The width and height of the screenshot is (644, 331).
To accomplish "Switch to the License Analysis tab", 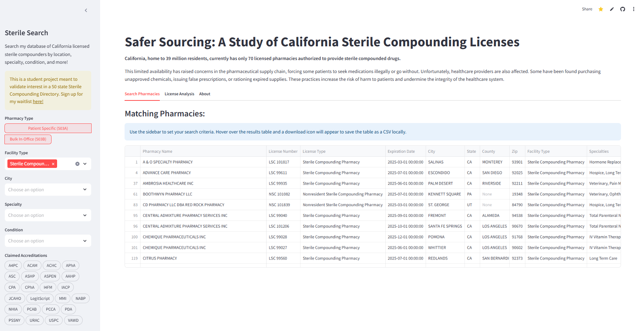I will point(179,94).
